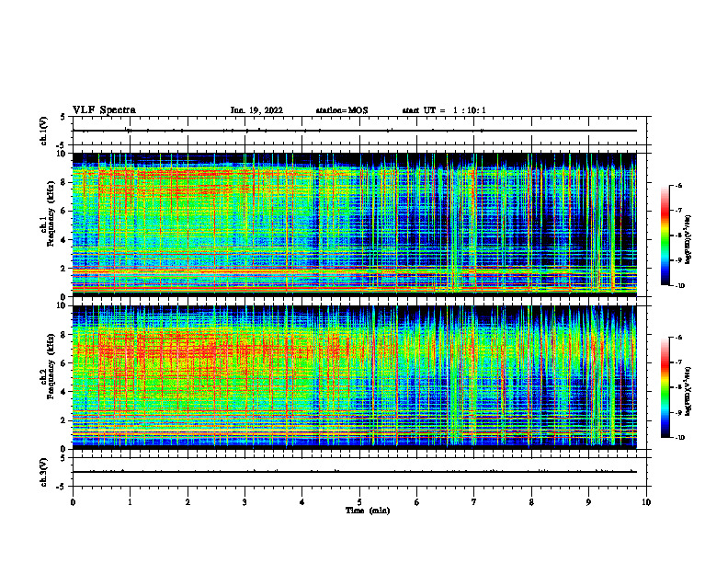Click the "8" kHz tick on ch.1 frequency axis
728x563 pixels.
click(63, 182)
